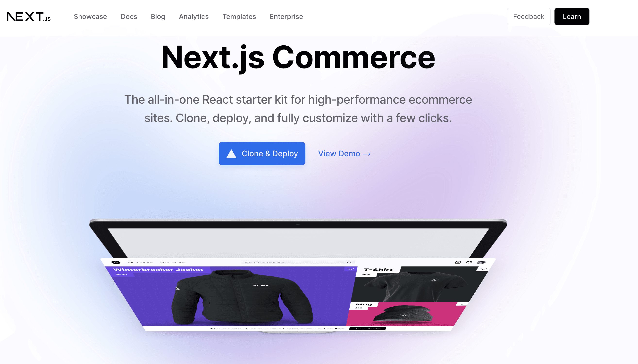
Task: Click the cart icon on product preview
Action: pyautogui.click(x=458, y=262)
